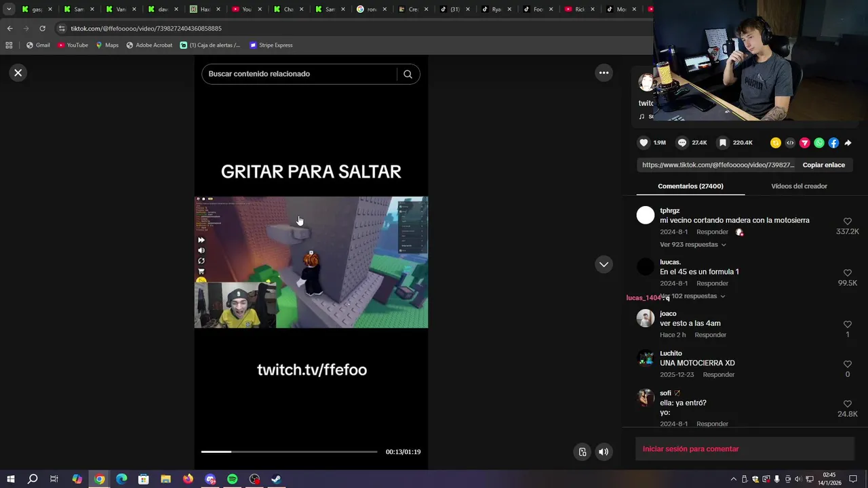868x488 pixels.
Task: Go back in Chrome
Action: coord(9,28)
